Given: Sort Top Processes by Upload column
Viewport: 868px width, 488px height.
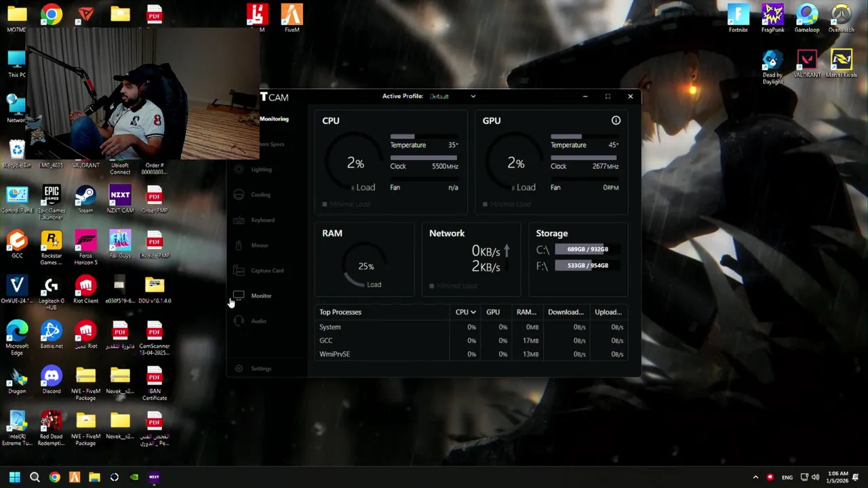Looking at the screenshot, I should (608, 312).
